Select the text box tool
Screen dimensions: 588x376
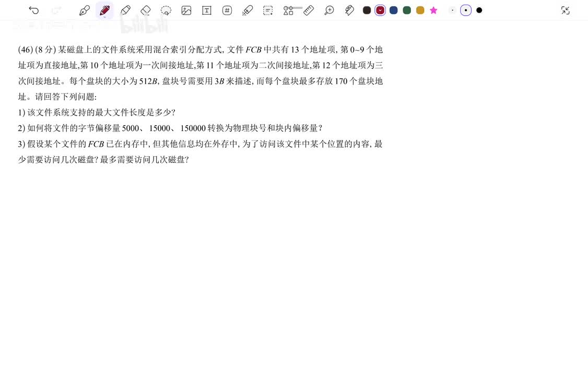[207, 10]
